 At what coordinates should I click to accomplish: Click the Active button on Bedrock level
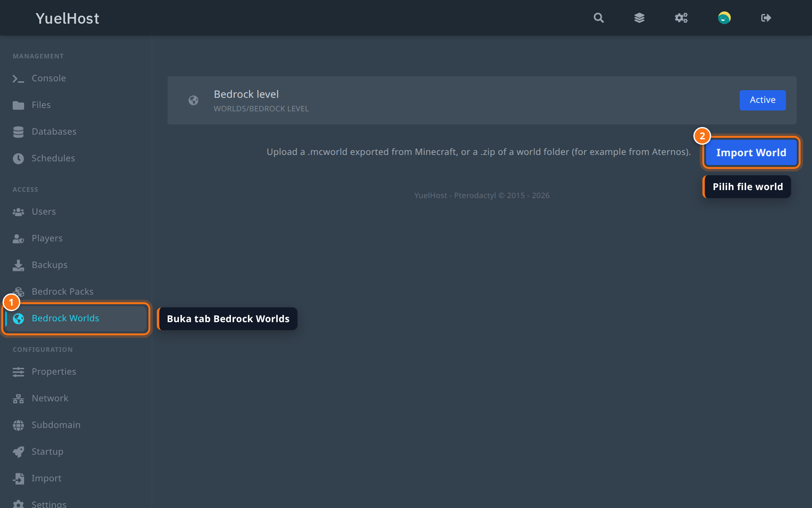click(x=763, y=100)
